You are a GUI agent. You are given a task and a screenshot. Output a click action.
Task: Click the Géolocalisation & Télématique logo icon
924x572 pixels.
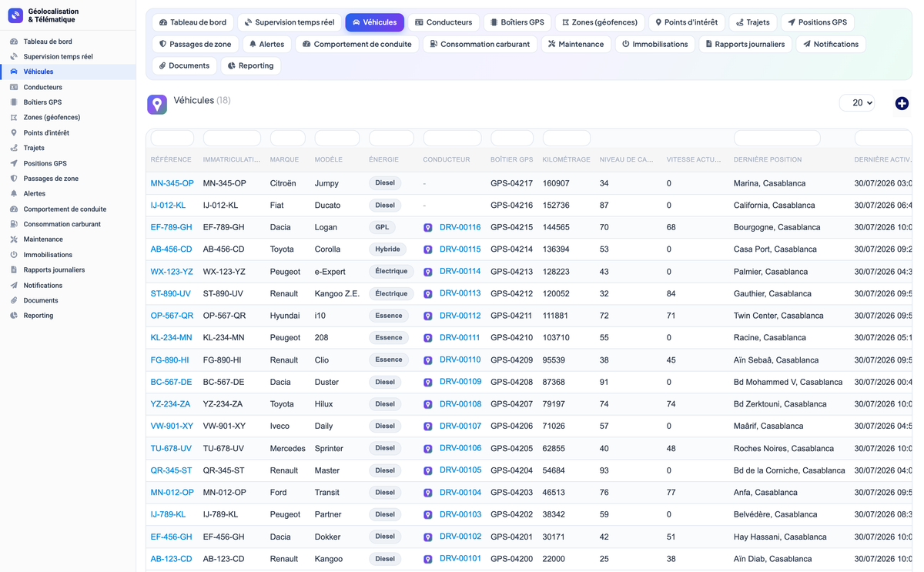15,15
